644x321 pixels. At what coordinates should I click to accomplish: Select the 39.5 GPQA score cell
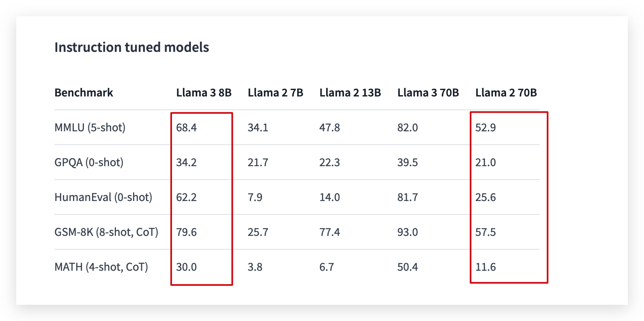[408, 163]
